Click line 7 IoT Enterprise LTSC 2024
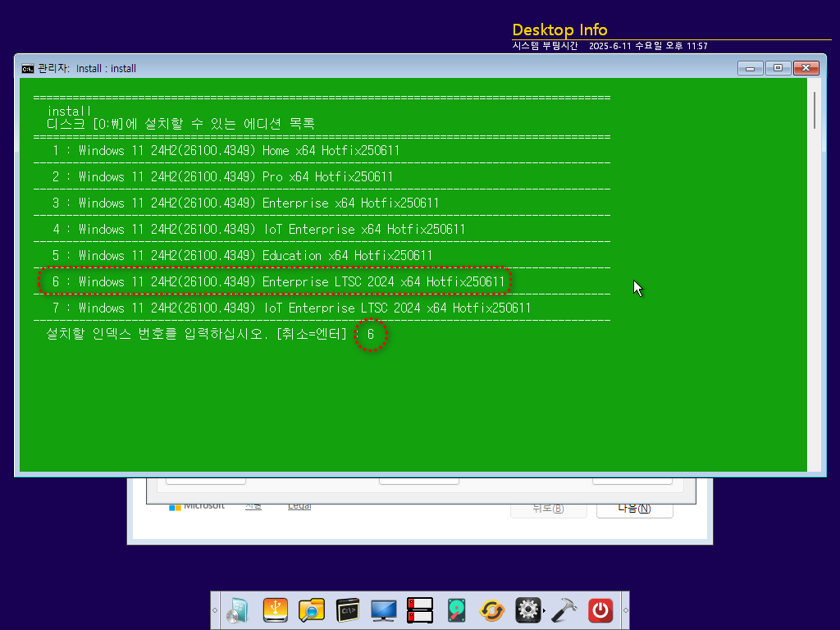The image size is (840, 630). tap(291, 308)
